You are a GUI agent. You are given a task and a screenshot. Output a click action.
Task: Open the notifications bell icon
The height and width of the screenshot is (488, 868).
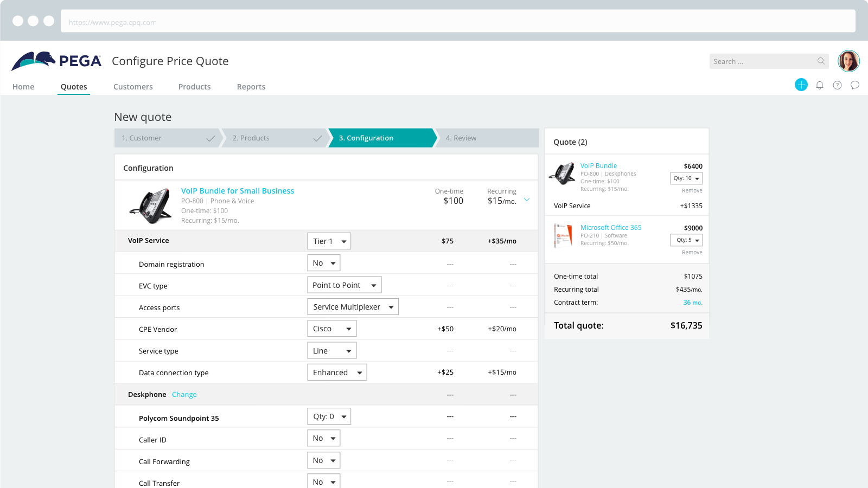click(820, 85)
